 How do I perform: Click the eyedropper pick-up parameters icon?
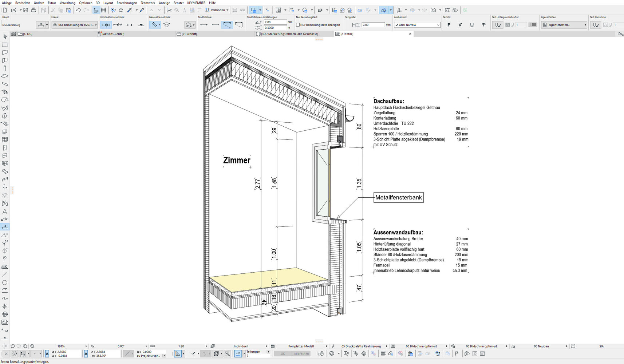[129, 10]
